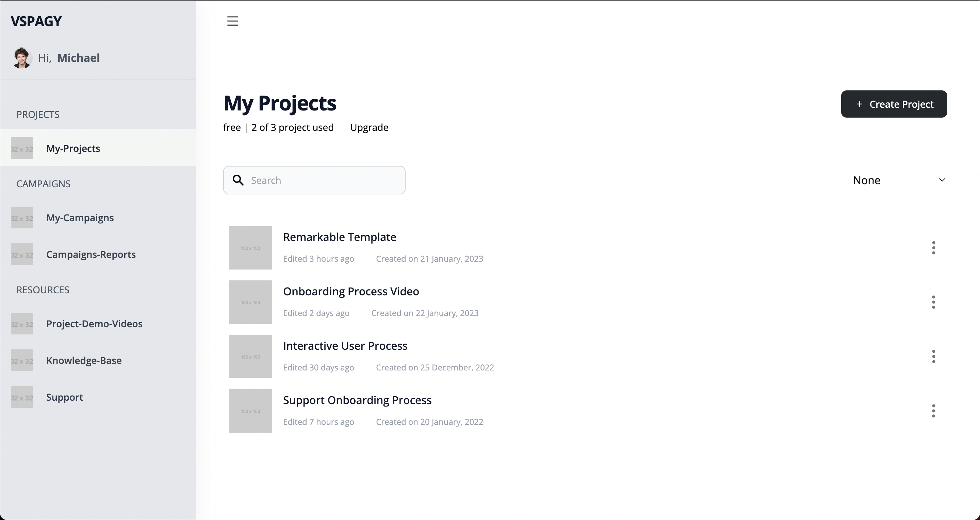Click the My-Campaigns sidebar icon
The height and width of the screenshot is (520, 980).
tap(21, 218)
